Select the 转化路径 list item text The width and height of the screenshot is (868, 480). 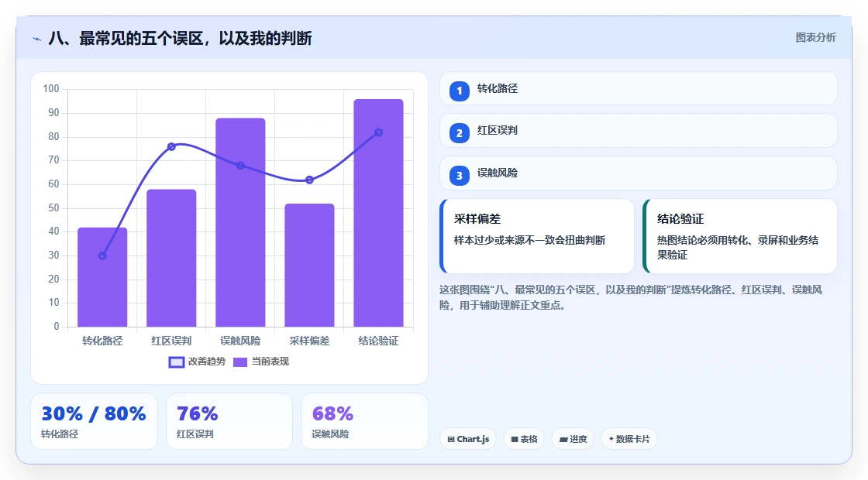pos(497,88)
